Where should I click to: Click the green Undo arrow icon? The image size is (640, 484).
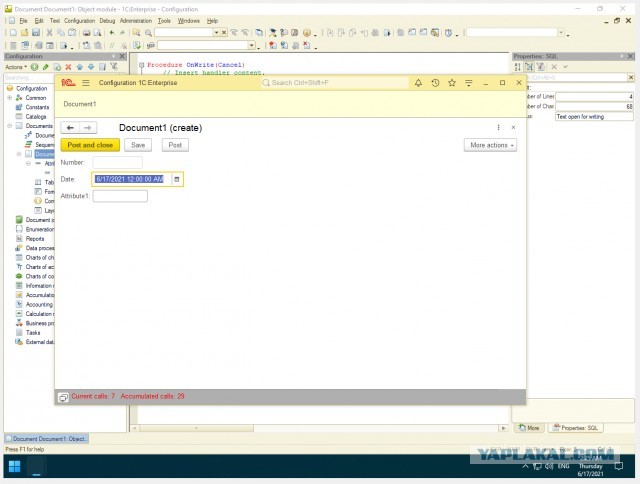(111, 33)
